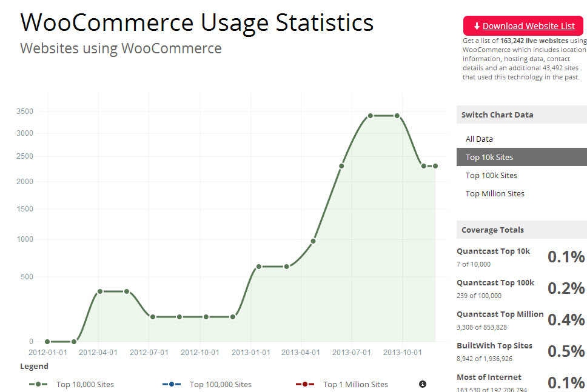
Task: Click the chart data point at 2012-04-01
Action: point(99,291)
